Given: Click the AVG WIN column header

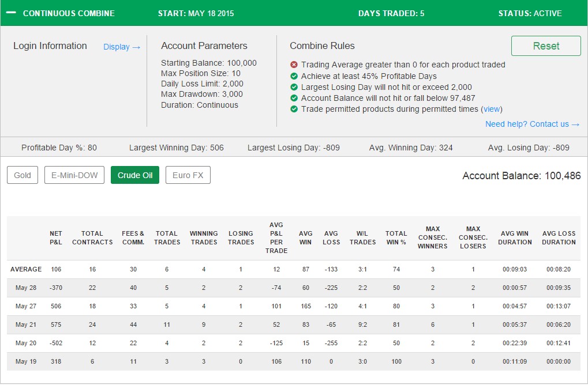Looking at the screenshot, I should pos(306,238).
